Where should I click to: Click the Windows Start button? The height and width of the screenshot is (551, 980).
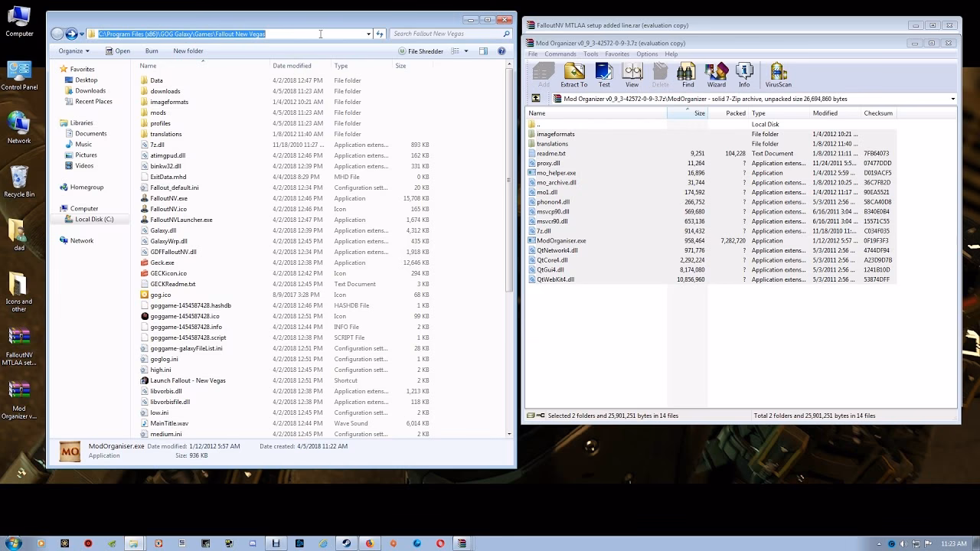coord(13,543)
